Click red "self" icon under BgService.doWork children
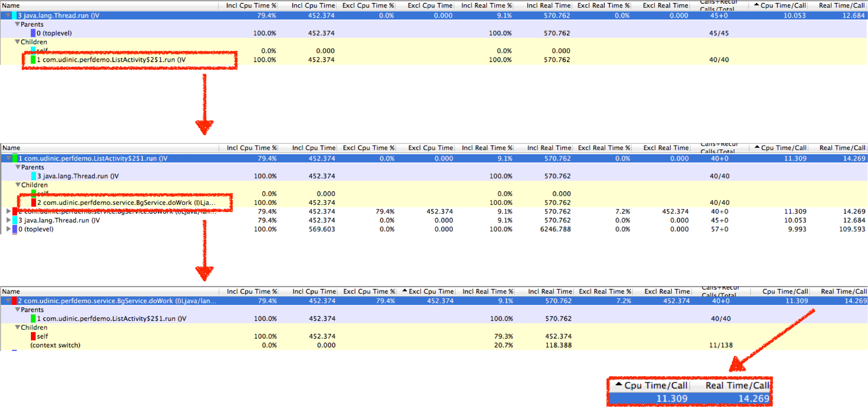 click(x=33, y=336)
